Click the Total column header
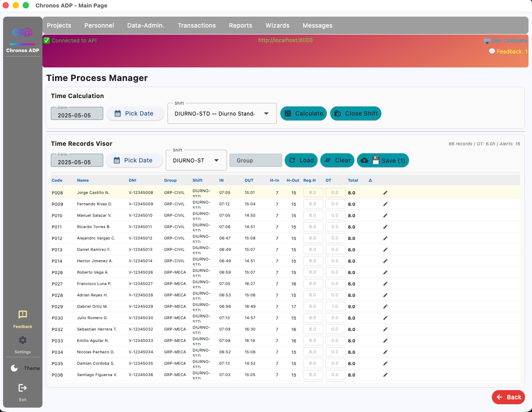 [353, 180]
